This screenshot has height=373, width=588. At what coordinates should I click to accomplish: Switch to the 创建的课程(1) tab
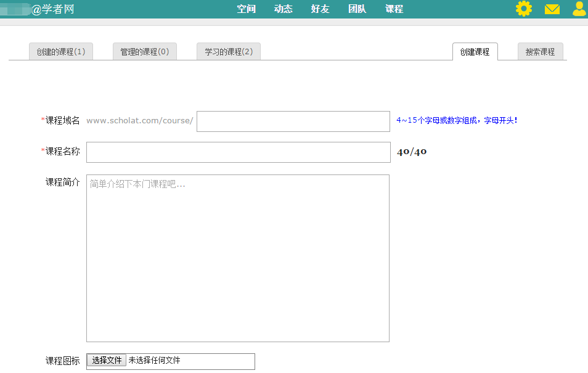pyautogui.click(x=60, y=52)
